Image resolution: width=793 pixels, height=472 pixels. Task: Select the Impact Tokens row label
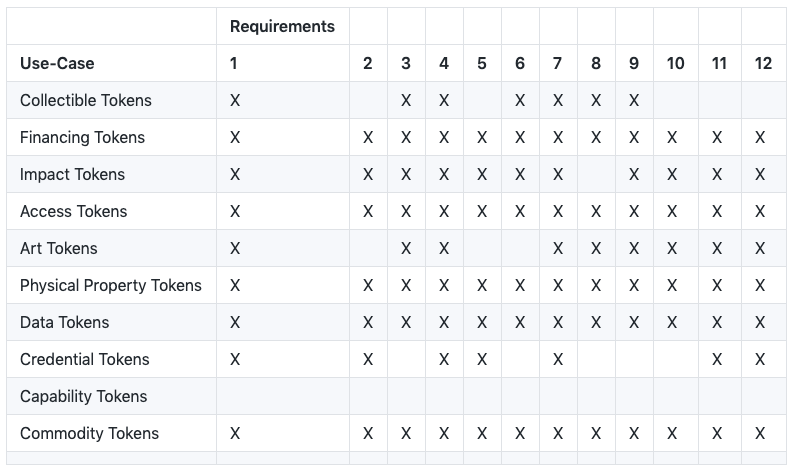click(x=72, y=174)
